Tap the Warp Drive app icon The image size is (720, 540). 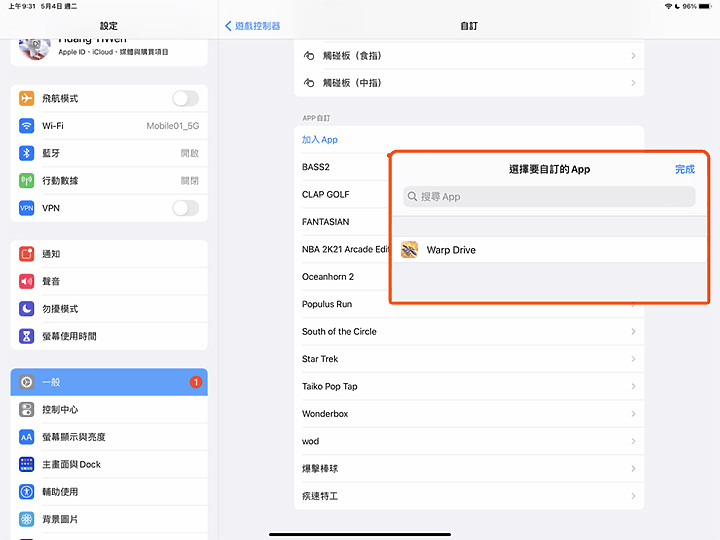point(409,250)
